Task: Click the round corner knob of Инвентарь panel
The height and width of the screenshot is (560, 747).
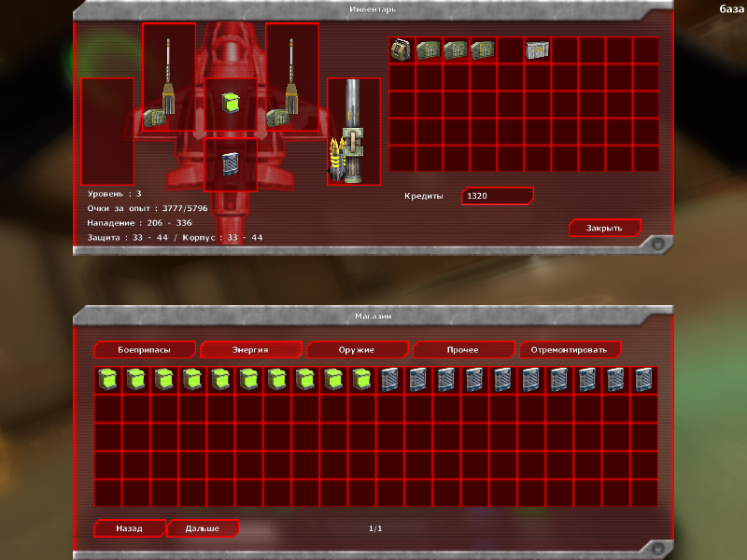Action: tap(658, 245)
